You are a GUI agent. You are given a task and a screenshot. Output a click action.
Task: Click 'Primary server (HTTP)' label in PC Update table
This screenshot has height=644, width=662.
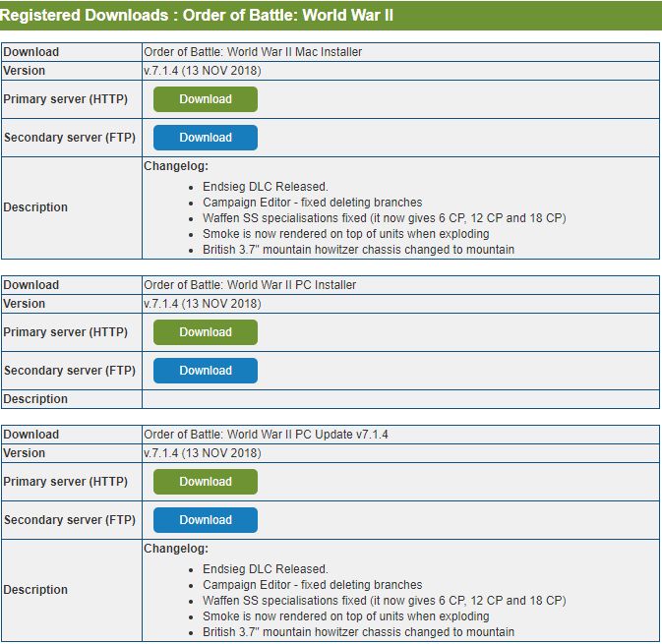coord(66,482)
